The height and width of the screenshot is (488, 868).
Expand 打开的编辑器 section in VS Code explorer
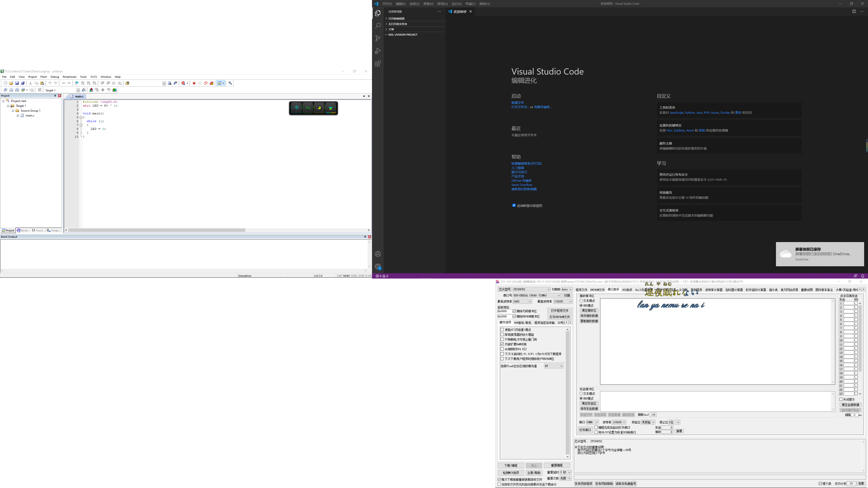pos(414,19)
